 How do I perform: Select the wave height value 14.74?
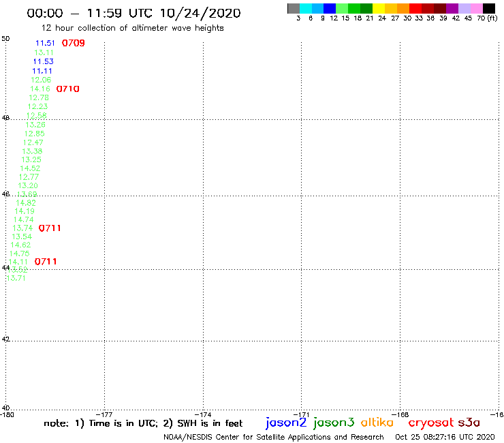click(x=23, y=219)
